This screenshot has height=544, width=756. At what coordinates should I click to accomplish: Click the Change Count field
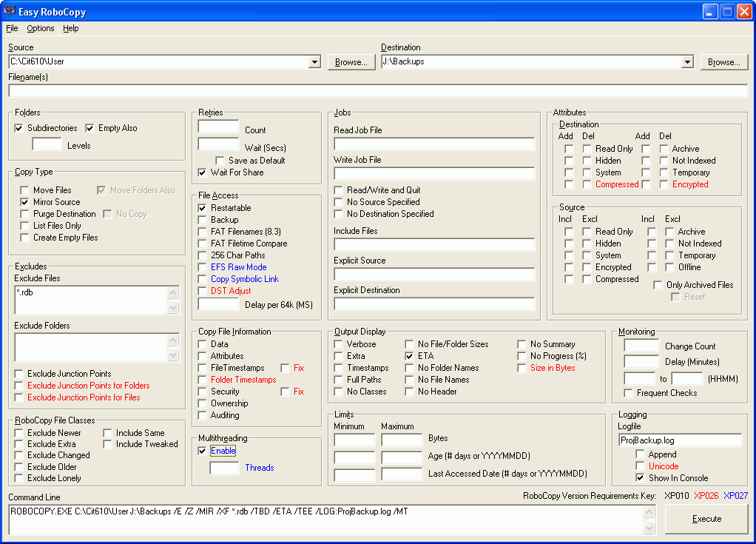click(641, 346)
